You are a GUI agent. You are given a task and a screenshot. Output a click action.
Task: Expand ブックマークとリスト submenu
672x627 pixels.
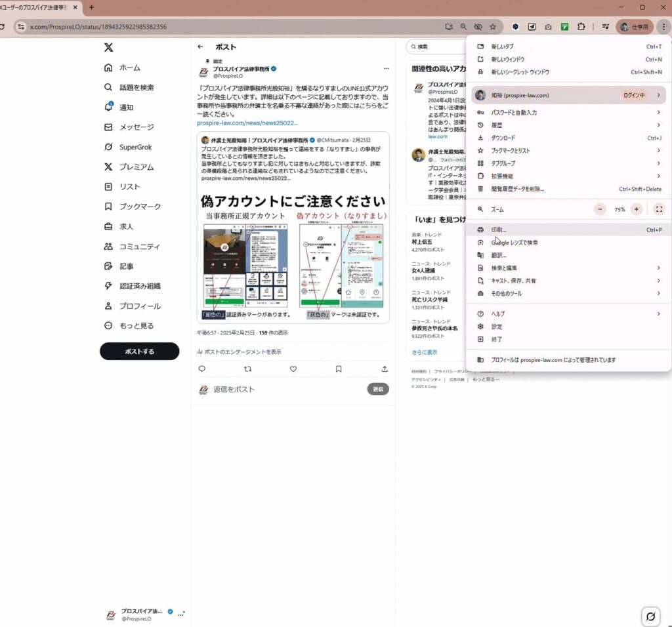tap(568, 151)
